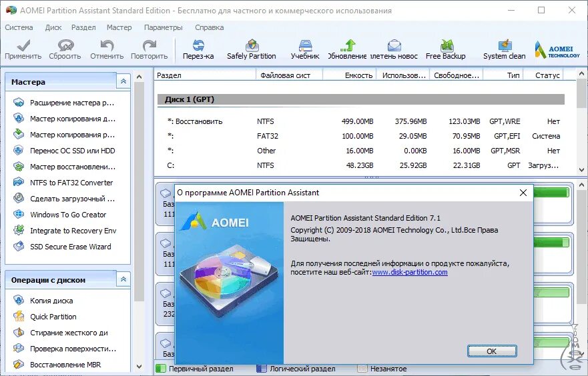Run Проверка поверхности operation
This screenshot has width=588, height=376.
coord(65,349)
